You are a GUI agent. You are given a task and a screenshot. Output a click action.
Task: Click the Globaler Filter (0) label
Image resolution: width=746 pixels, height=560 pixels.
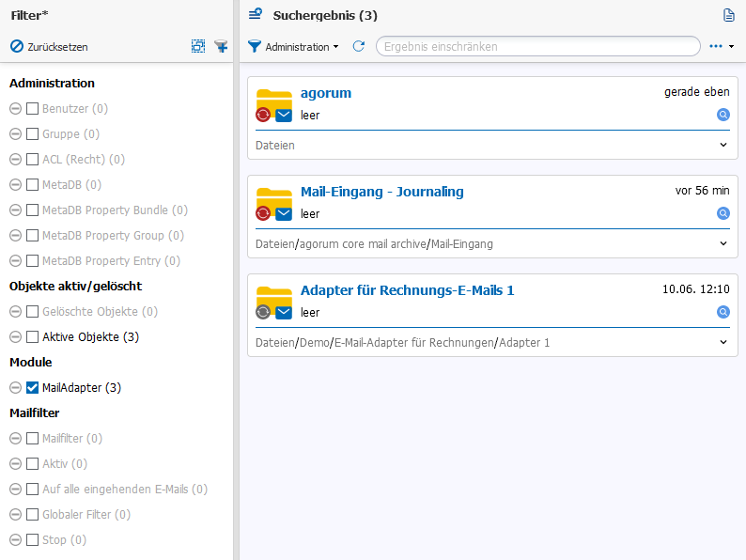point(86,514)
